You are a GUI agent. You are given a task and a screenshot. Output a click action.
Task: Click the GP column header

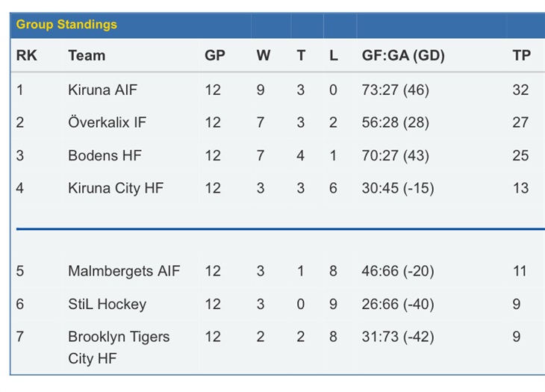(x=215, y=55)
